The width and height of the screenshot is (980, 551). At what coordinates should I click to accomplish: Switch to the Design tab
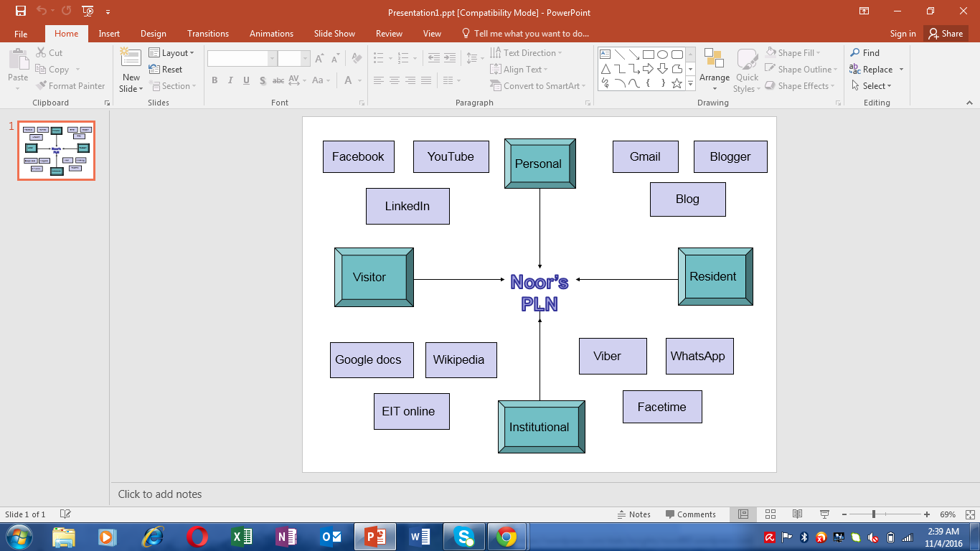[x=154, y=34]
